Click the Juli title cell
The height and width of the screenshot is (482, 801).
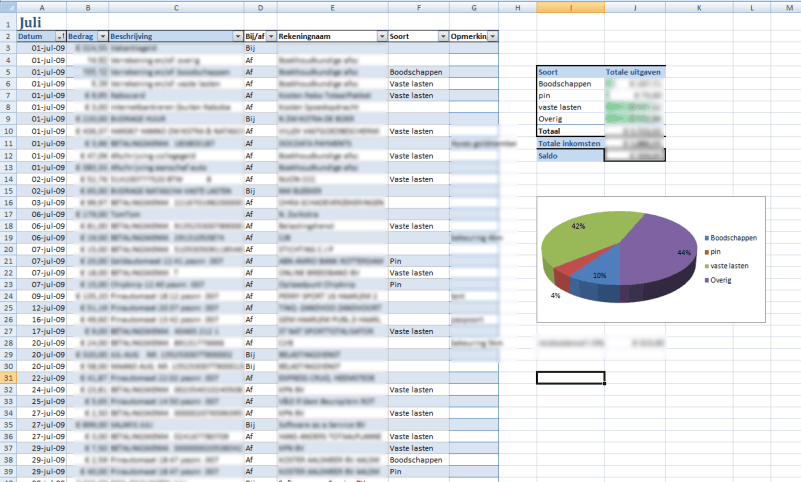[41, 22]
